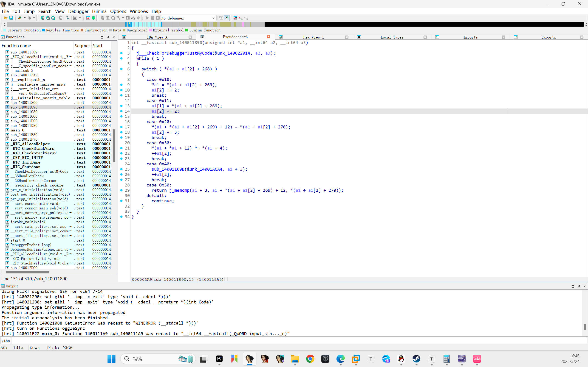Open the No debugger dropdown
Screen dimensions: 588x367
click(x=213, y=18)
